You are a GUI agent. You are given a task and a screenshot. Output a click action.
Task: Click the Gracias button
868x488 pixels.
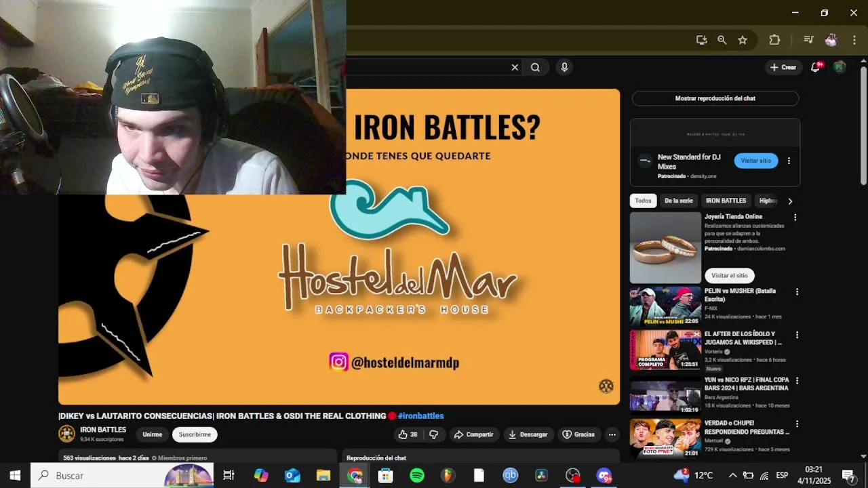(x=578, y=434)
